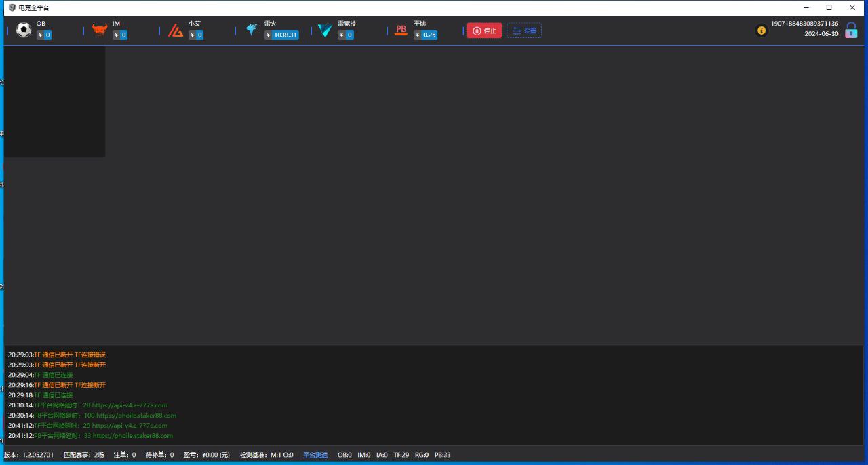Click the PB 平博 platform icon
868x465 pixels.
[401, 31]
